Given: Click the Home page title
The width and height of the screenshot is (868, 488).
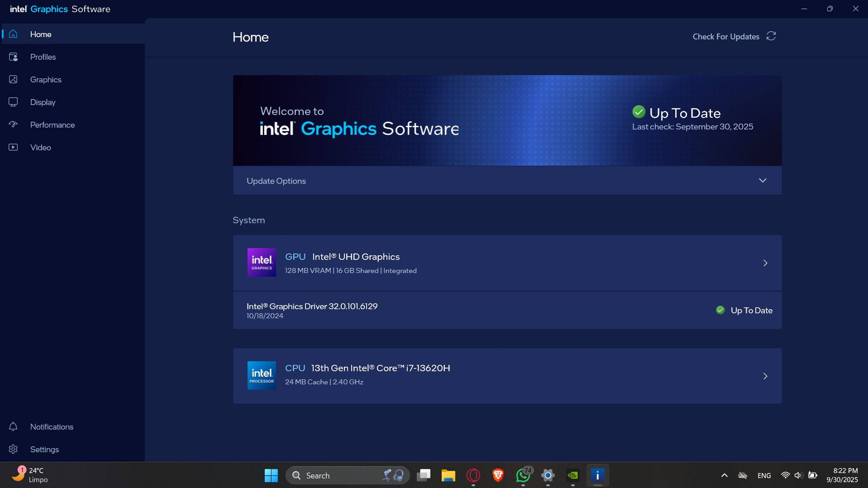Looking at the screenshot, I should click(250, 37).
